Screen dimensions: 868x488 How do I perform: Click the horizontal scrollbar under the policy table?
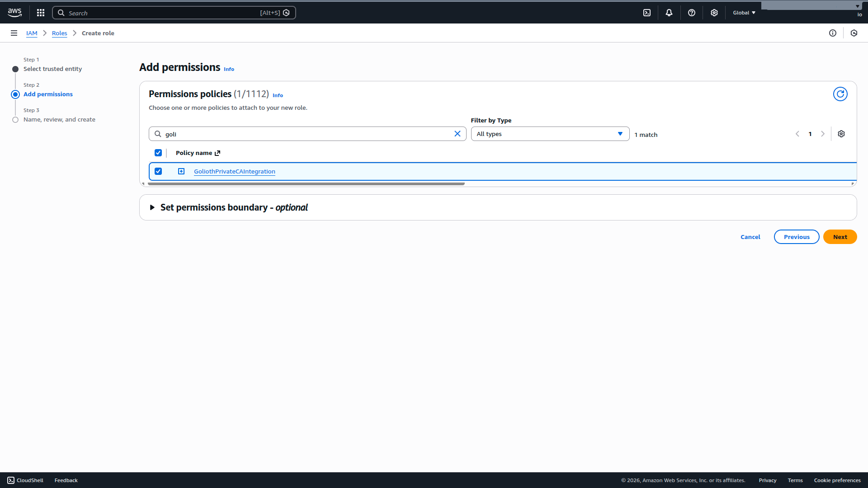306,184
